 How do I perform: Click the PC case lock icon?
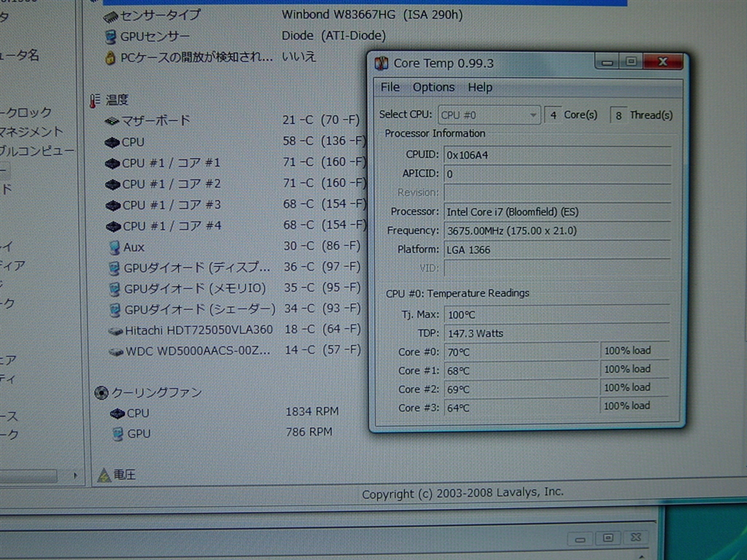tap(110, 58)
